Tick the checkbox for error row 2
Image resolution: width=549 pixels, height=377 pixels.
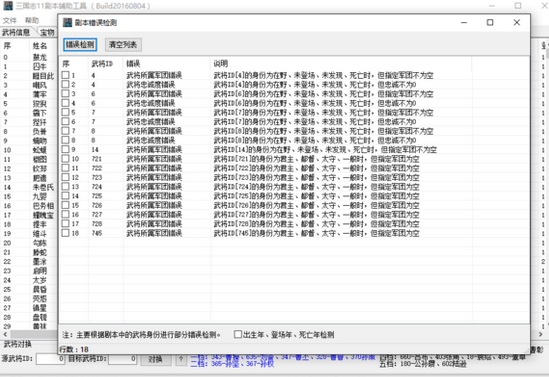[x=65, y=84]
